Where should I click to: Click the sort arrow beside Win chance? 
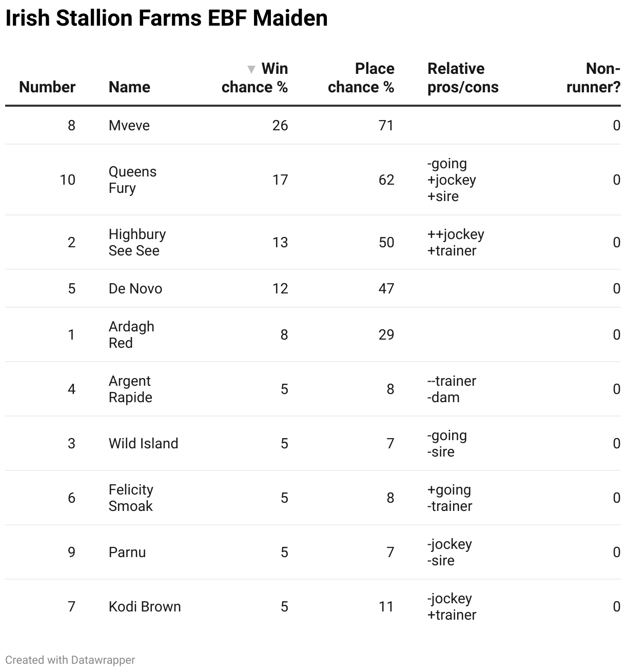coord(251,69)
